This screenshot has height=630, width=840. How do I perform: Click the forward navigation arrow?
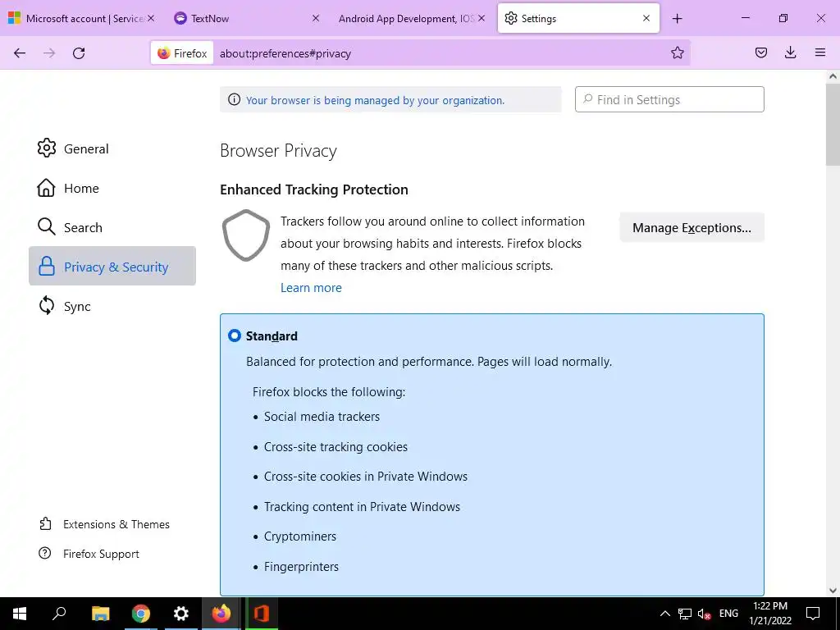coord(49,53)
